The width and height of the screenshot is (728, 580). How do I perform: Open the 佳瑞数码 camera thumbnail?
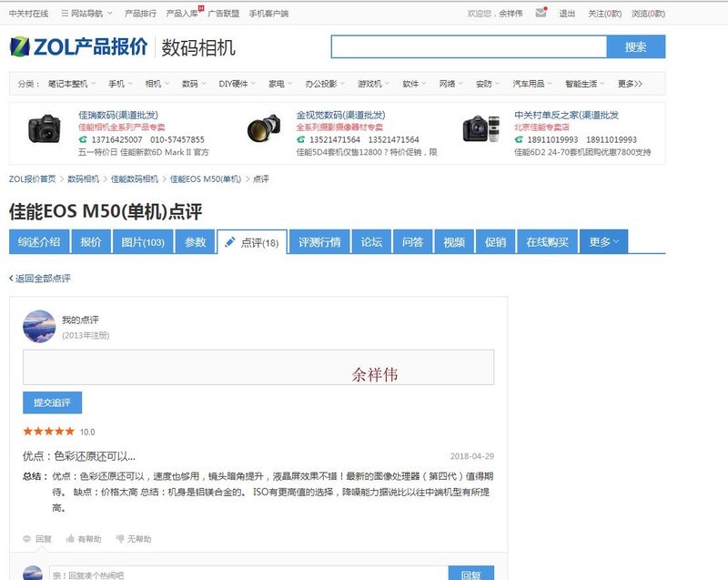(45, 128)
